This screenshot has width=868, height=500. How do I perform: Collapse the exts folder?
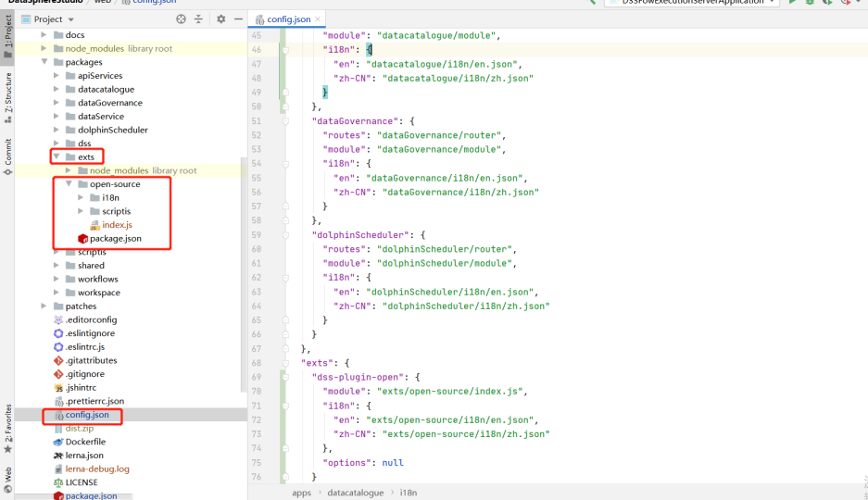56,157
